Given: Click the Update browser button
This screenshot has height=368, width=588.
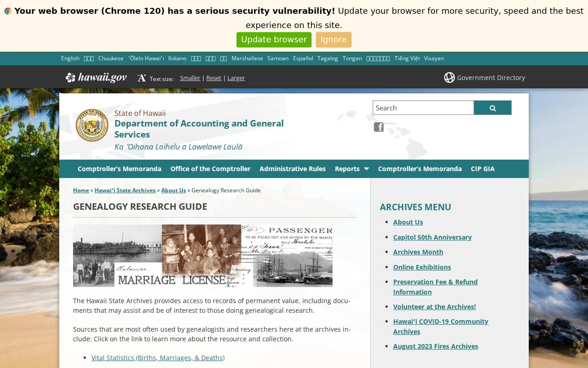Looking at the screenshot, I should [274, 40].
